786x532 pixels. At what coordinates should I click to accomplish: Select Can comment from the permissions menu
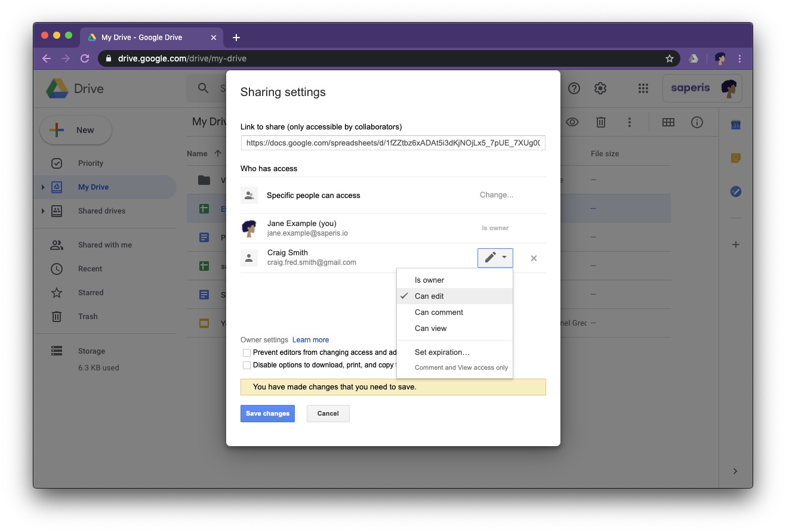439,312
